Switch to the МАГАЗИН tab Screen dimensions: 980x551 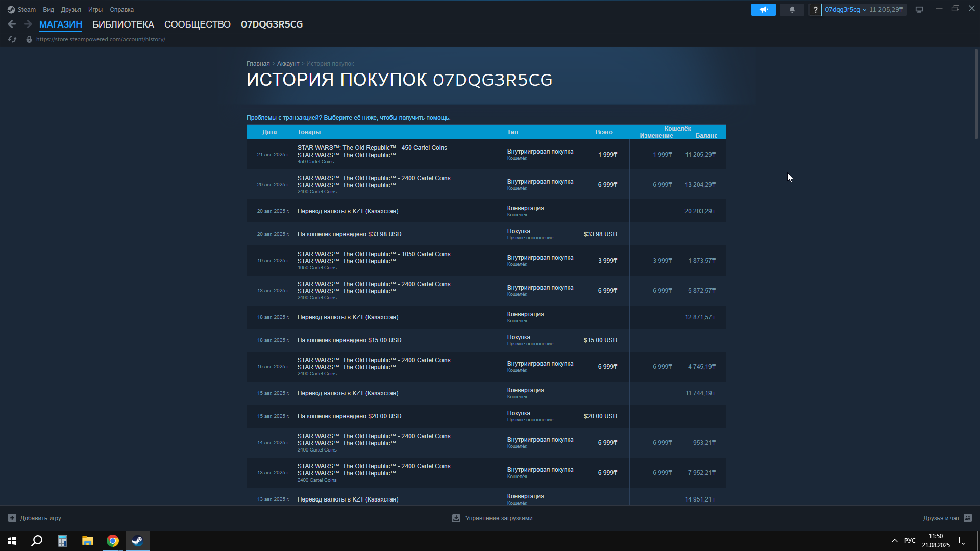[x=61, y=24]
